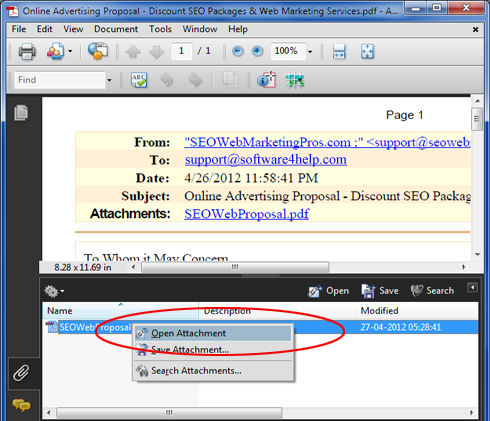Open the Pages panel sidebar icon
Viewport: 490px width, 421px height.
[21, 113]
